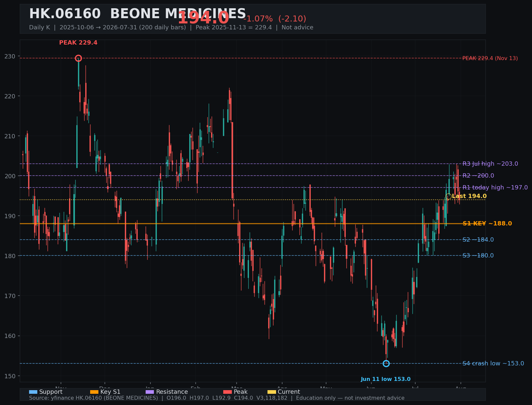
Task: Click the 'S4 crash low ~153.0' label
Action: [x=493, y=363]
